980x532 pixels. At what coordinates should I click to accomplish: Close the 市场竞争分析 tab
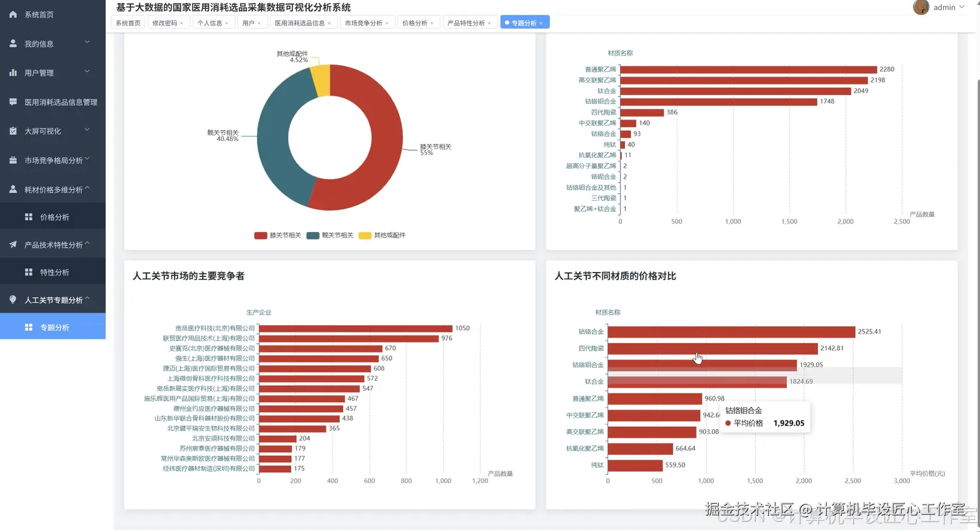point(387,23)
